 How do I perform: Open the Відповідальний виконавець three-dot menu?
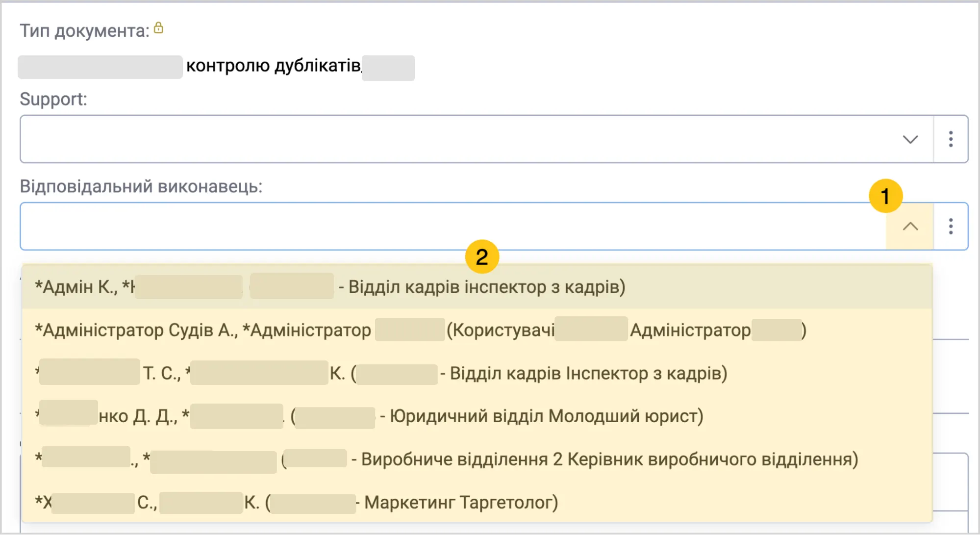coord(951,227)
